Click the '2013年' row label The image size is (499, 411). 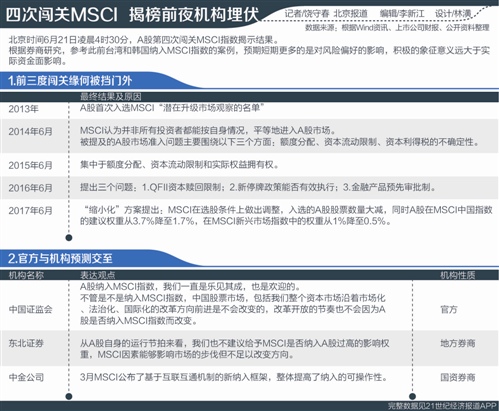[23, 109]
